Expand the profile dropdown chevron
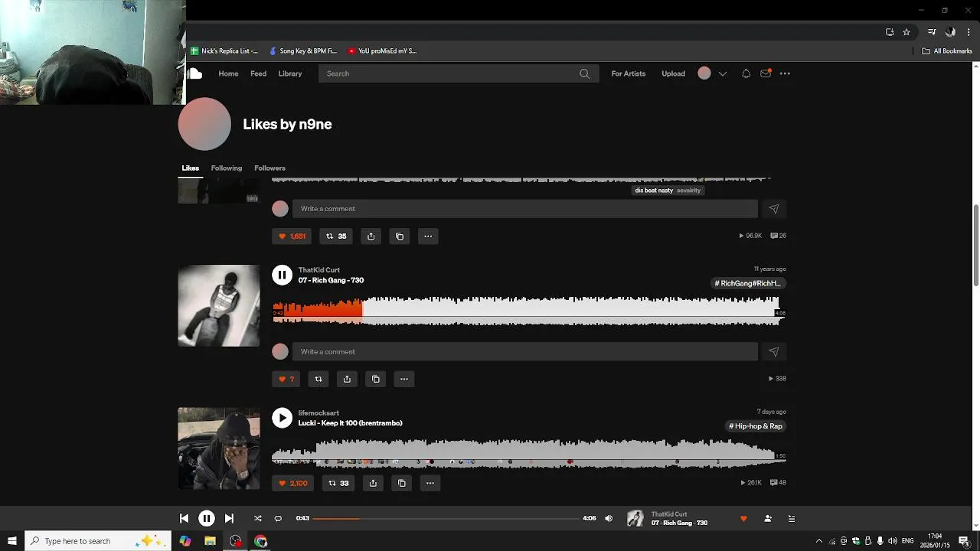The image size is (980, 551). click(722, 73)
